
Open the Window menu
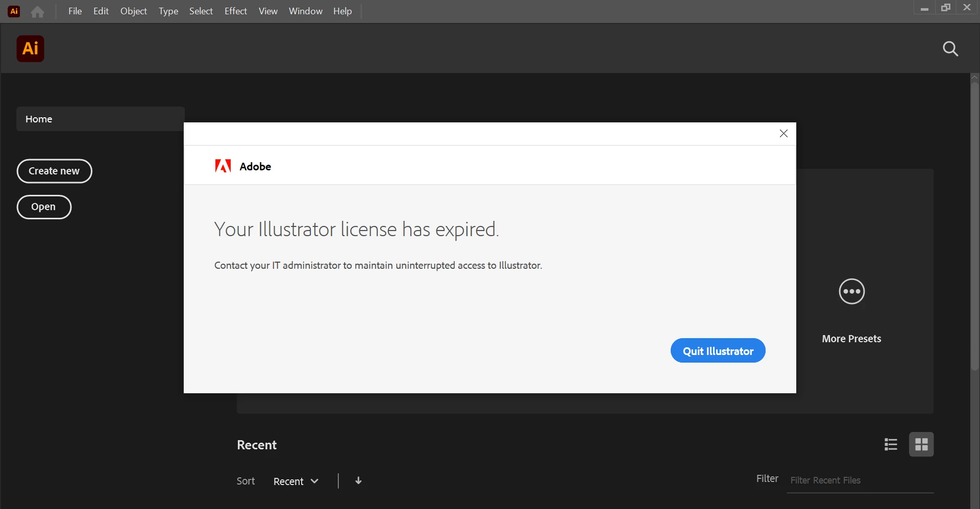point(306,11)
